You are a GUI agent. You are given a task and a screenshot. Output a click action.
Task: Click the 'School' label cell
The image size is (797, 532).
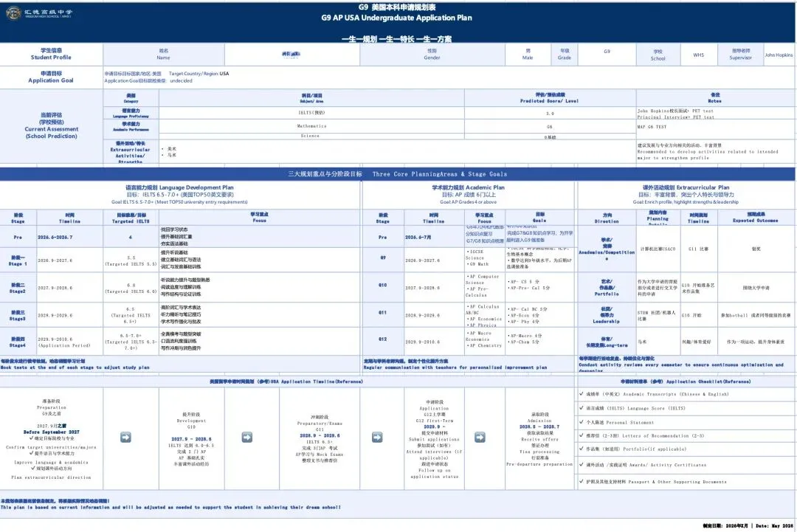(658, 55)
